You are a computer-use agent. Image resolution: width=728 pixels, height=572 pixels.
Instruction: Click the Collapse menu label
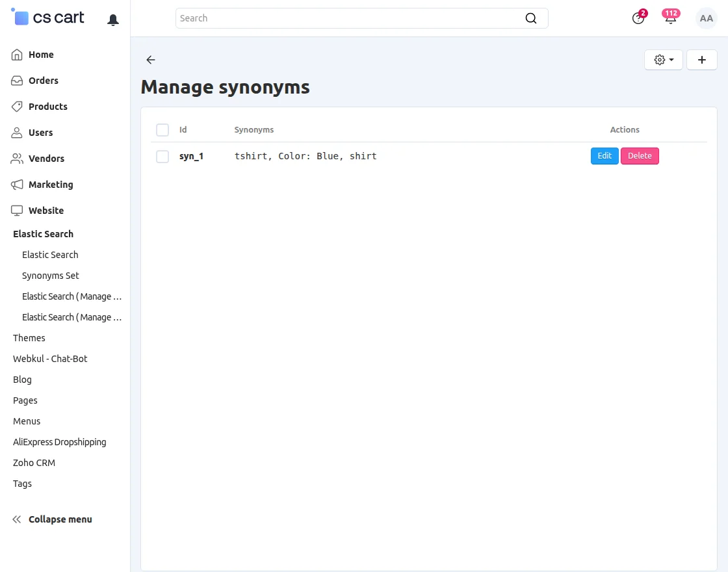[60, 519]
